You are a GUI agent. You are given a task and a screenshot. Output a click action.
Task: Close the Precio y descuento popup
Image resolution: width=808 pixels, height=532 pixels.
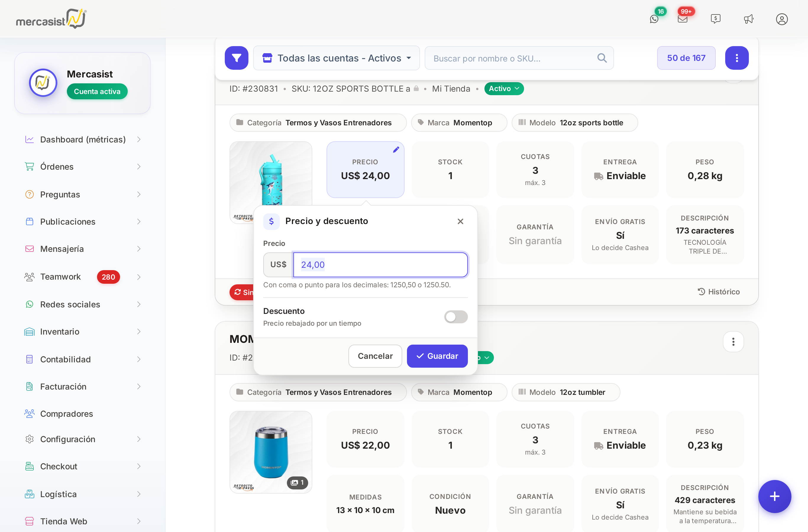tap(460, 221)
